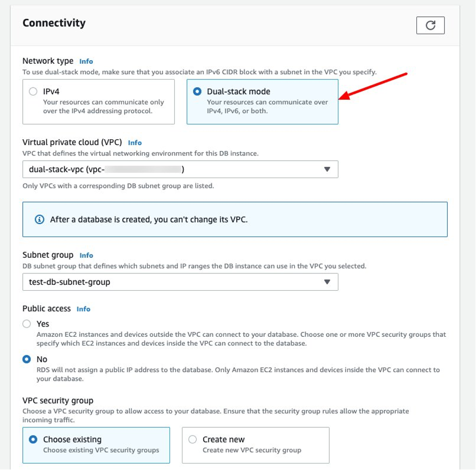Image resolution: width=476 pixels, height=470 pixels.
Task: Click the Dual-stack mode option card description
Action: [267, 107]
